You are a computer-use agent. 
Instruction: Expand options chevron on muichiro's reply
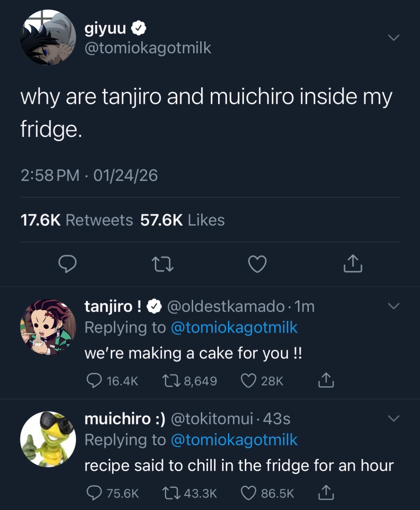coord(394,418)
